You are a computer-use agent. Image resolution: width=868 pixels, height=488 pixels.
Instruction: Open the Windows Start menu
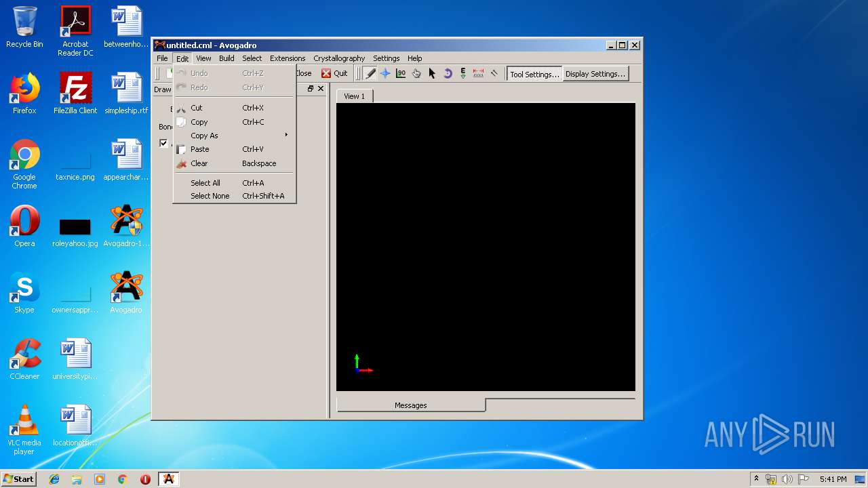click(19, 479)
